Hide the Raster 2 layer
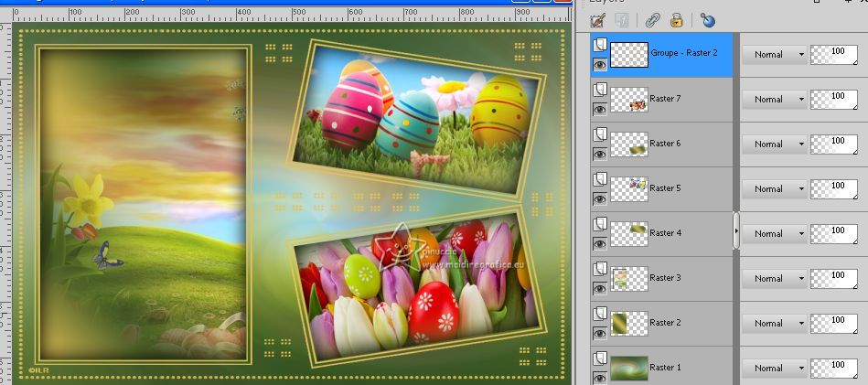 pyautogui.click(x=600, y=334)
